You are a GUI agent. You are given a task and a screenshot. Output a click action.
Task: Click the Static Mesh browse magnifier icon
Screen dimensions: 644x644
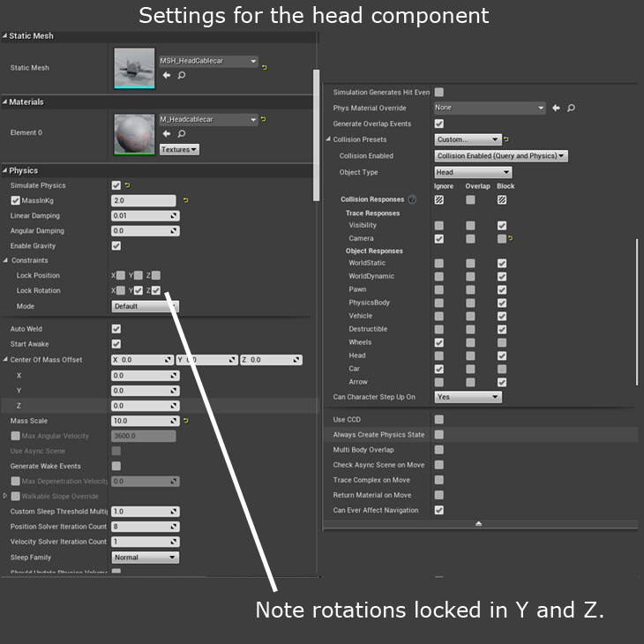click(x=181, y=76)
